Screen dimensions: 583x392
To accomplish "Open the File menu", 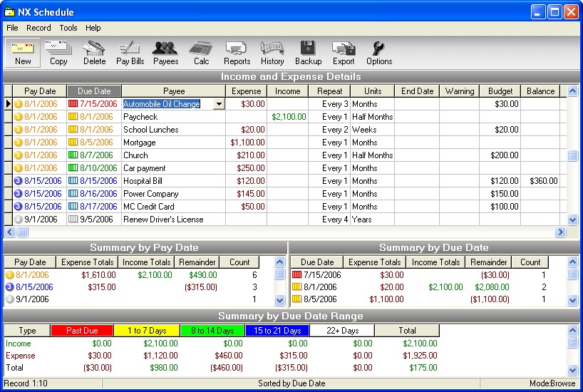I will tap(12, 28).
